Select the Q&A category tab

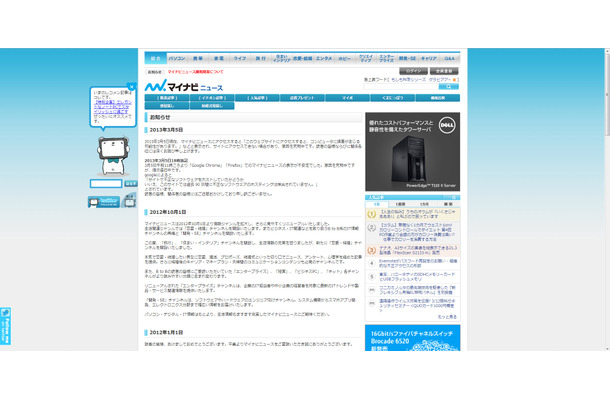coord(450,58)
